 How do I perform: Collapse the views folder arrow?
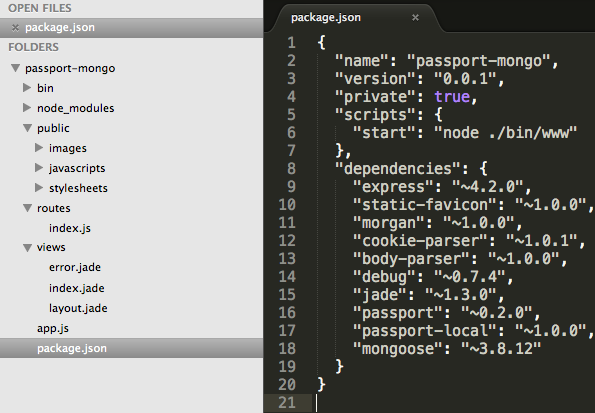pos(27,248)
